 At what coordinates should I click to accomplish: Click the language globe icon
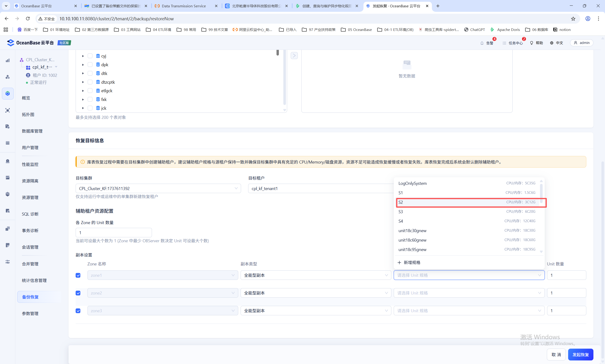click(552, 43)
